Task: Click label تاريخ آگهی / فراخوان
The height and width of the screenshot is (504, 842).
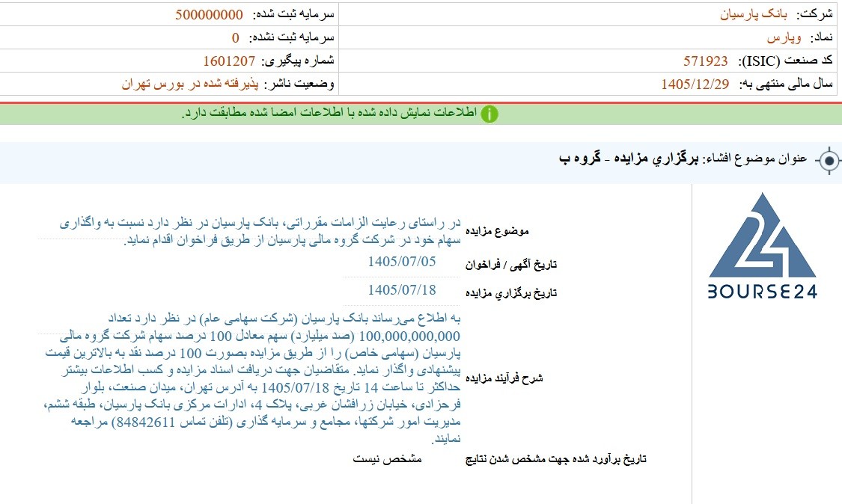Action: (510, 264)
